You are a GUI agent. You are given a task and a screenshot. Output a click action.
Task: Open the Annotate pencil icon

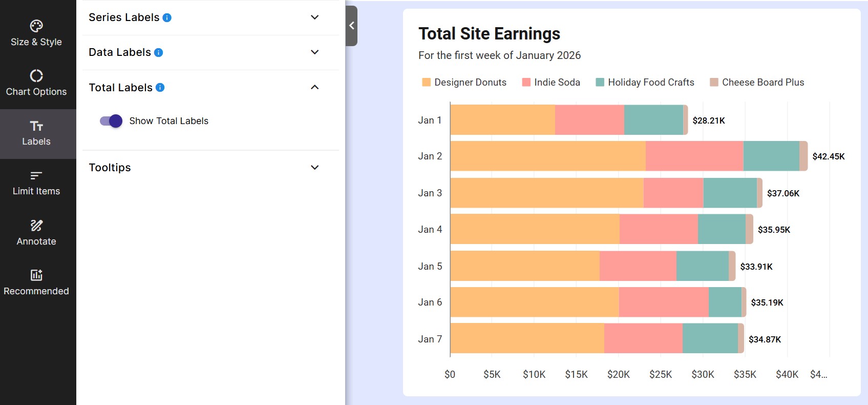[36, 226]
